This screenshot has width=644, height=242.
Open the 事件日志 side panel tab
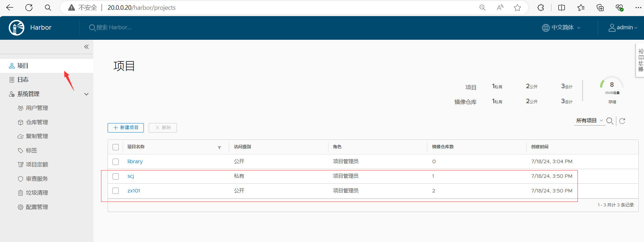(x=640, y=60)
